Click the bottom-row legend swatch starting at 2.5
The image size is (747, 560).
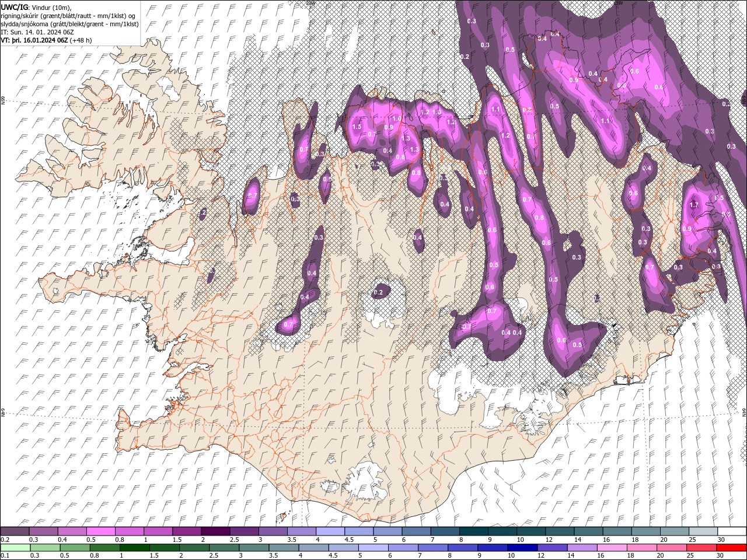(x=225, y=547)
